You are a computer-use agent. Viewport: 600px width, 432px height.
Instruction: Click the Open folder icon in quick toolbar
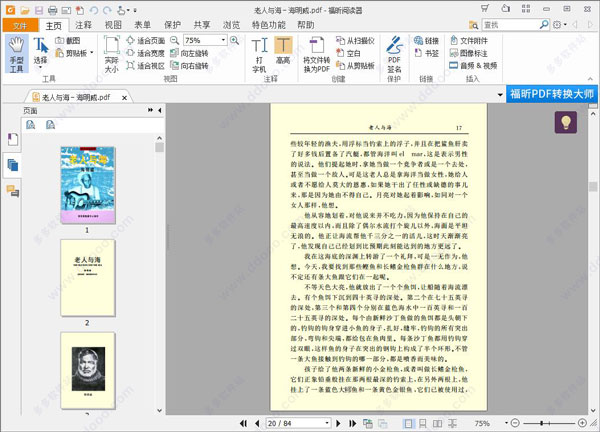pyautogui.click(x=25, y=10)
